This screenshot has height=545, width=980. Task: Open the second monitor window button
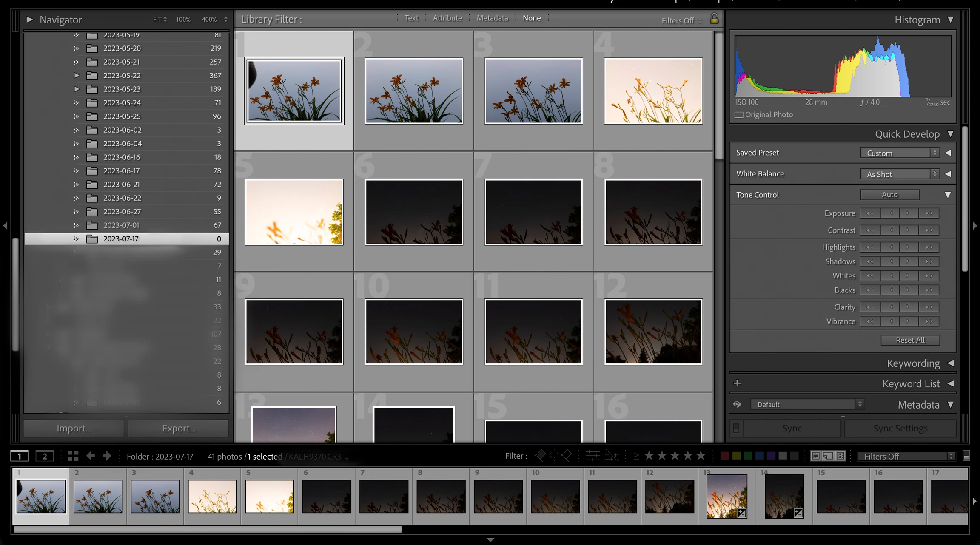pos(44,456)
